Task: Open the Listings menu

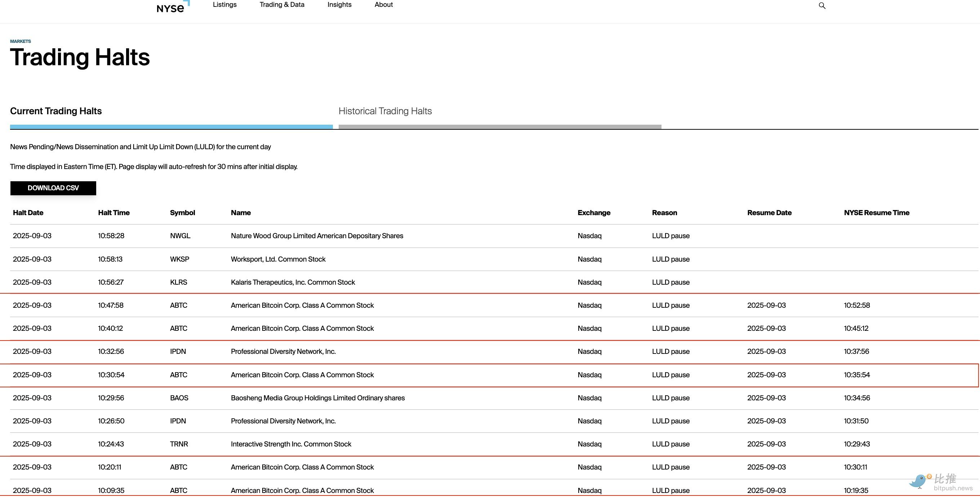Action: [x=224, y=5]
